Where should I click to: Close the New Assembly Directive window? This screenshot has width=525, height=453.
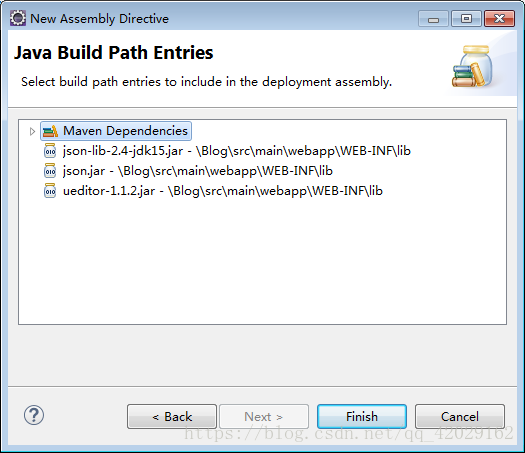point(499,19)
